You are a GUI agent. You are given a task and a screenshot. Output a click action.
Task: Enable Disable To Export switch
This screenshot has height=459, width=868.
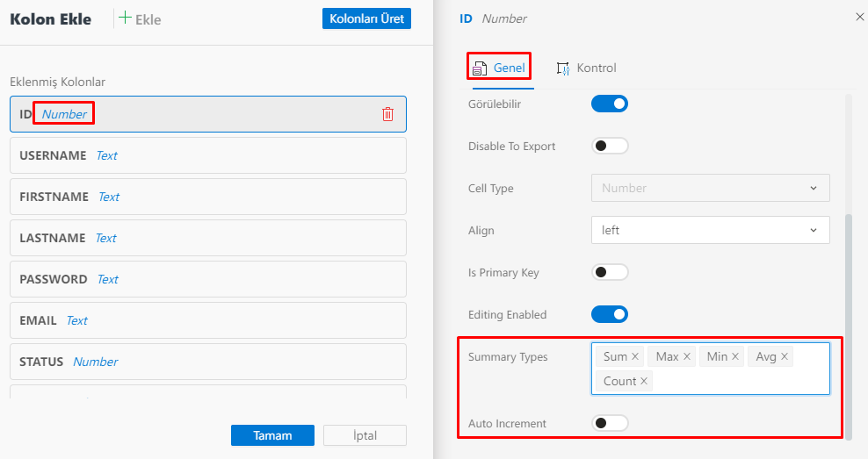pyautogui.click(x=610, y=147)
